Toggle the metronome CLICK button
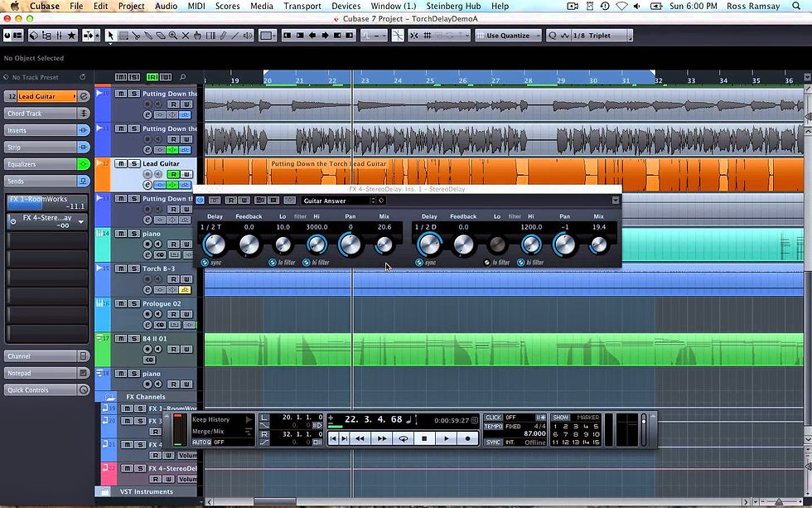Screen dimensions: 812x508 [x=494, y=418]
